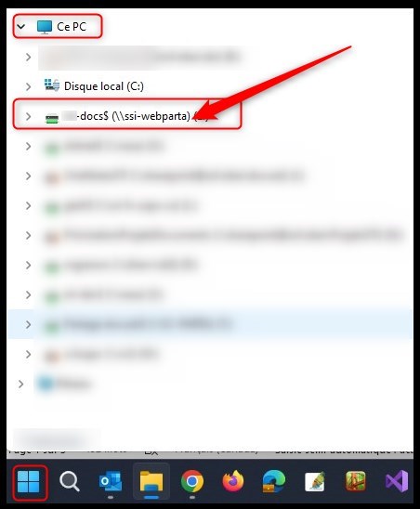Open the bamboo-style icon app on taskbar

356,482
